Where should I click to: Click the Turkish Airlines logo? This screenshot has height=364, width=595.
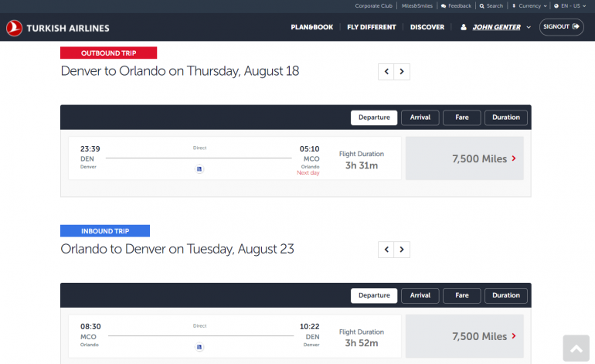pos(58,28)
